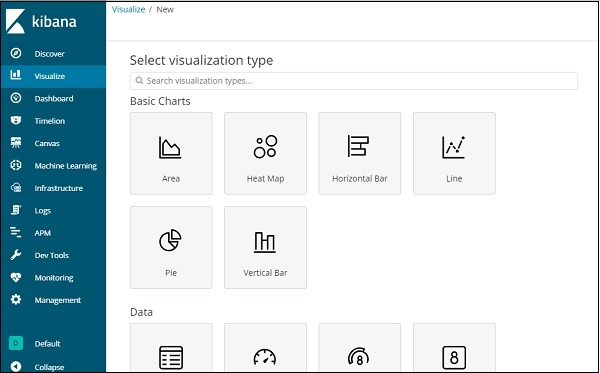This screenshot has width=600, height=373.
Task: Click the Default space label
Action: 47,344
